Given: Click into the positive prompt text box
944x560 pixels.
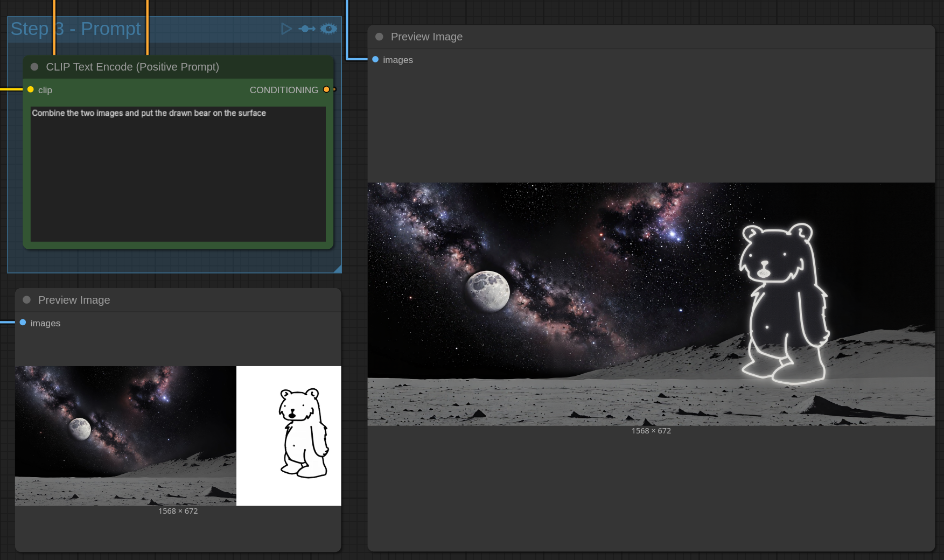Looking at the screenshot, I should 178,174.
